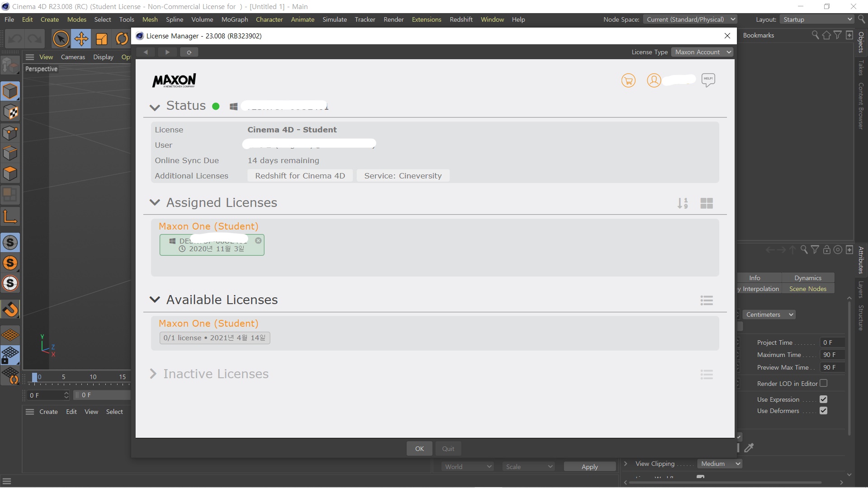Open Inactive Licenses list options icon
This screenshot has width=868, height=488.
click(x=707, y=374)
